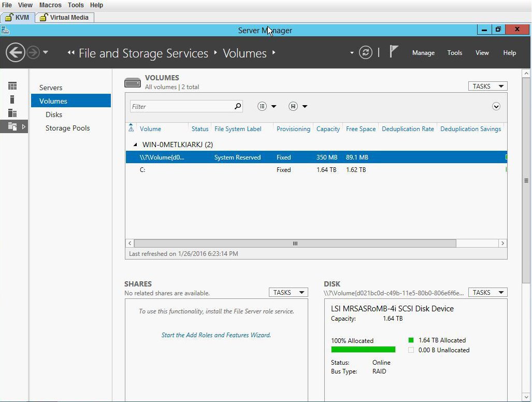This screenshot has height=402, width=532.
Task: Click the green Allocated legend swatch
Action: coord(411,340)
